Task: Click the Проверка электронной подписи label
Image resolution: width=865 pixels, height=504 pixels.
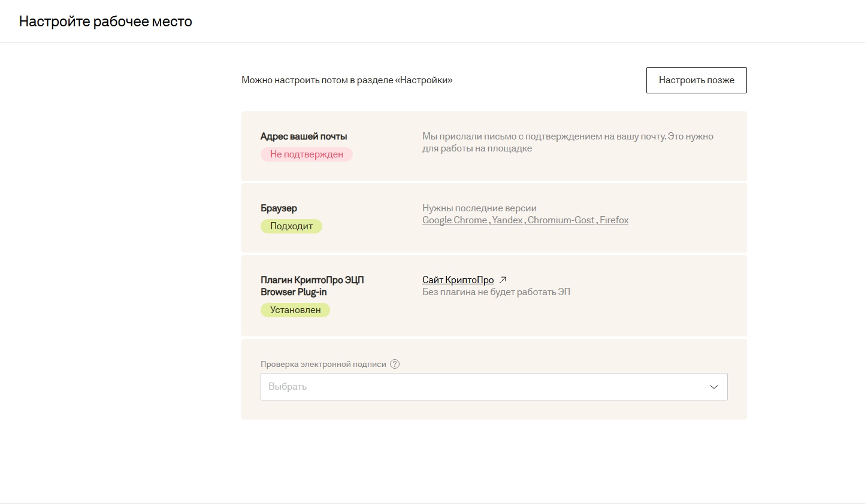Action: [x=323, y=364]
